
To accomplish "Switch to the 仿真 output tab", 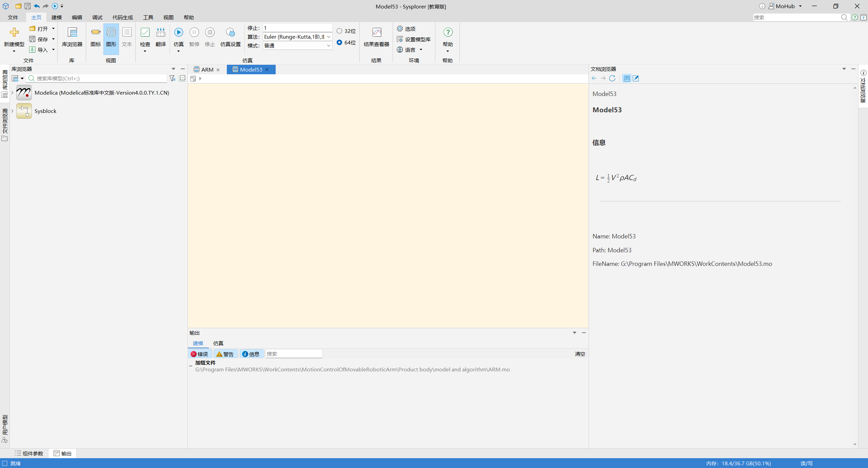I will click(x=218, y=344).
